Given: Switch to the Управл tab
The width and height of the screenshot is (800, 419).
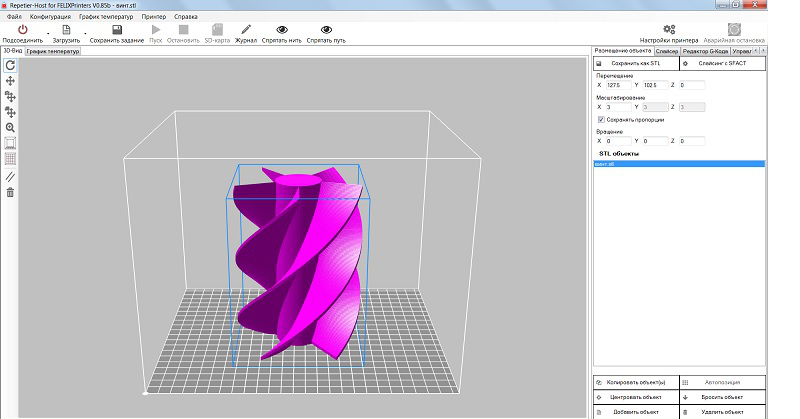Looking at the screenshot, I should tap(742, 52).
